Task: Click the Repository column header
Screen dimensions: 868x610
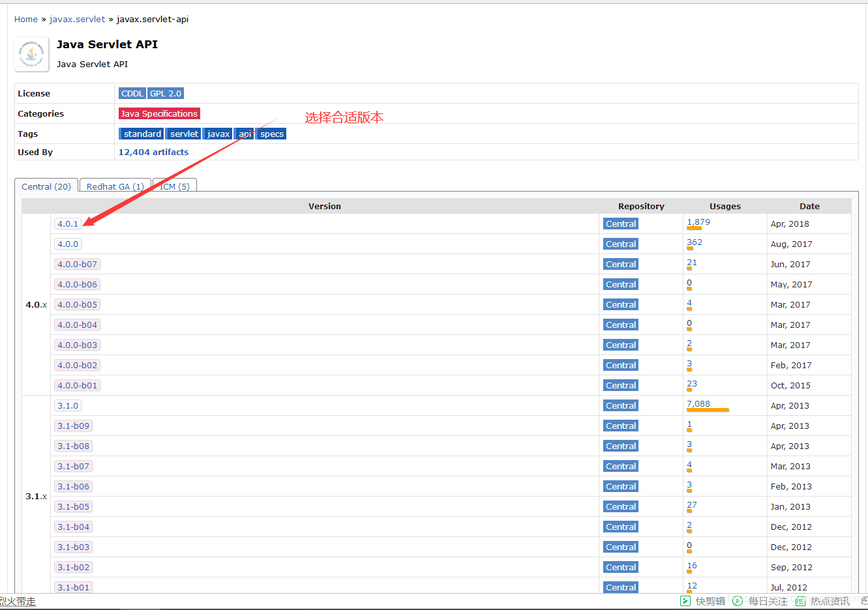Action: [x=641, y=206]
